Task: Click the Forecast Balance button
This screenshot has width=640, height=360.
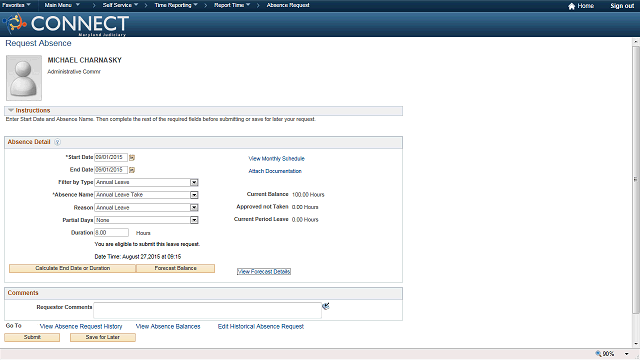Action: [x=176, y=268]
